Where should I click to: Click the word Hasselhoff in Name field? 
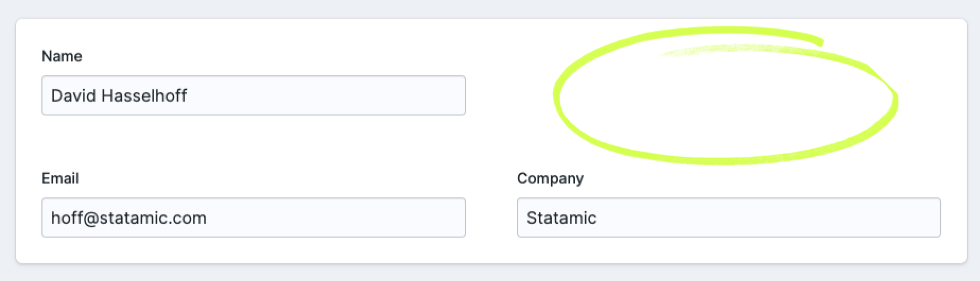pyautogui.click(x=144, y=96)
